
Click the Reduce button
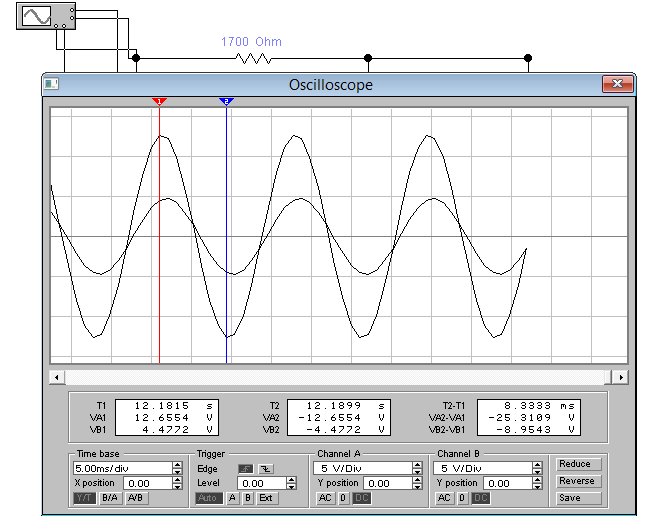click(578, 464)
